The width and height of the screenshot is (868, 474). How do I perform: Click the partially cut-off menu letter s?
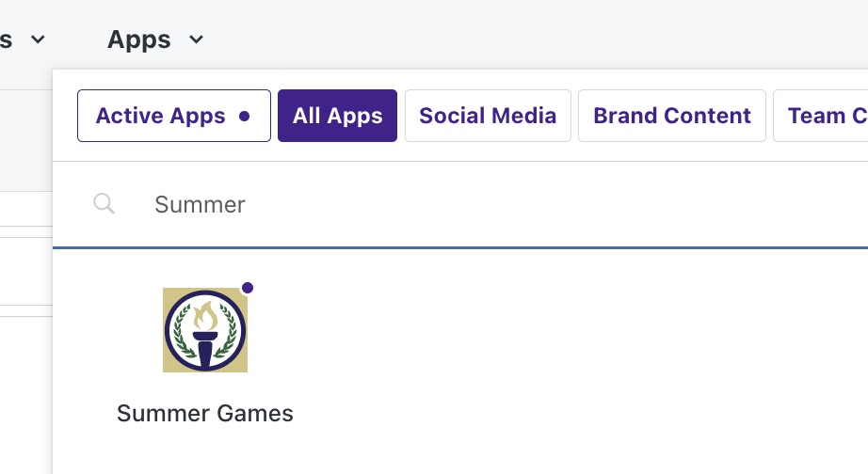6,39
